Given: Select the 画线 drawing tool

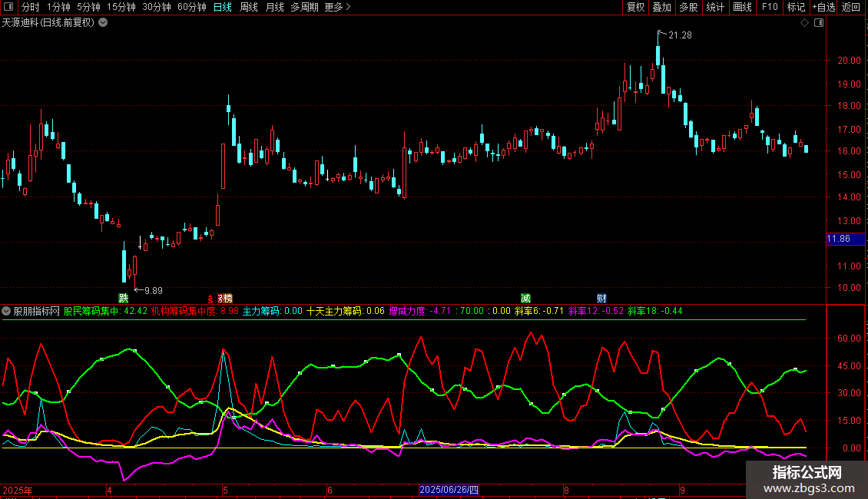Looking at the screenshot, I should point(742,7).
